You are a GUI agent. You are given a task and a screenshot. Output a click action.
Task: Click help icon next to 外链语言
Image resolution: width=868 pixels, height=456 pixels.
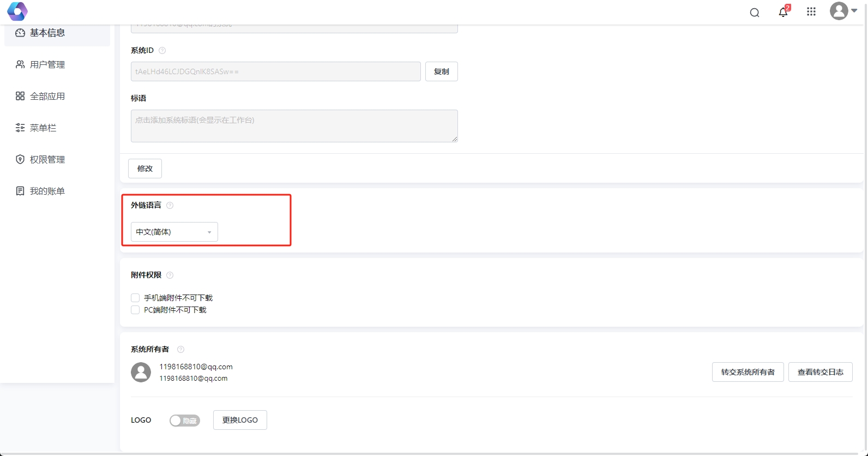pos(170,206)
